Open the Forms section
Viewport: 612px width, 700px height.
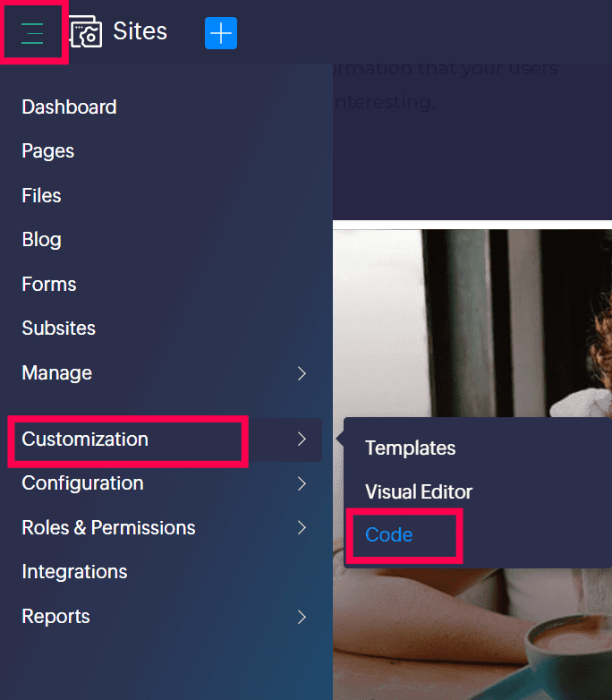[49, 285]
